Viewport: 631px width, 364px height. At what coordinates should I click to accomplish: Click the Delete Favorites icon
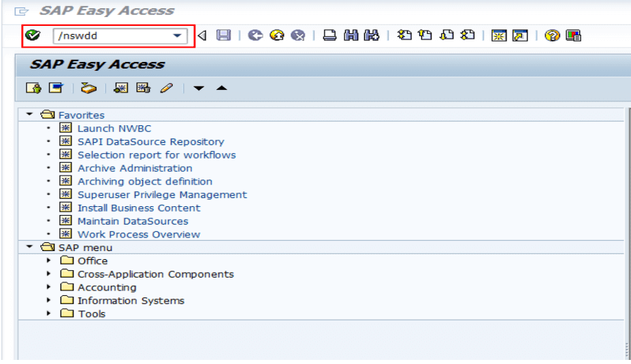(x=143, y=88)
